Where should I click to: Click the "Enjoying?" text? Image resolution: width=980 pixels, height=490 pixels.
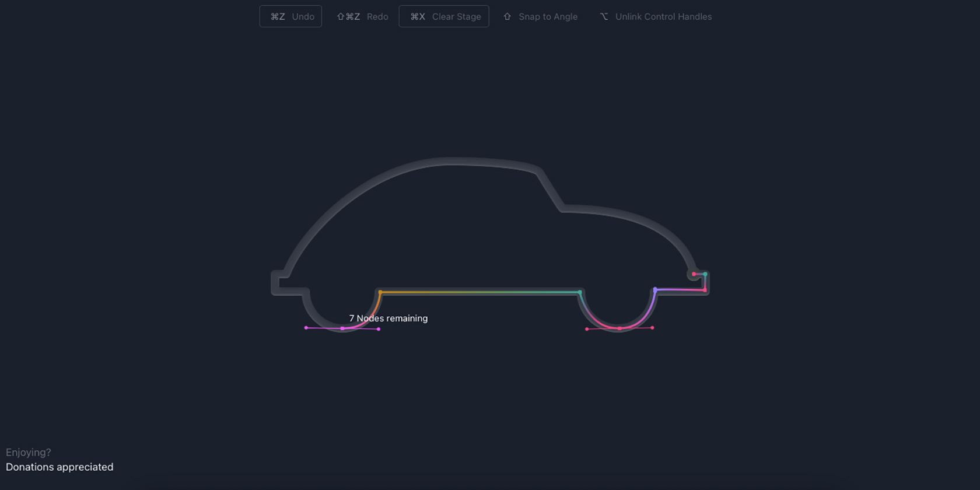tap(29, 452)
